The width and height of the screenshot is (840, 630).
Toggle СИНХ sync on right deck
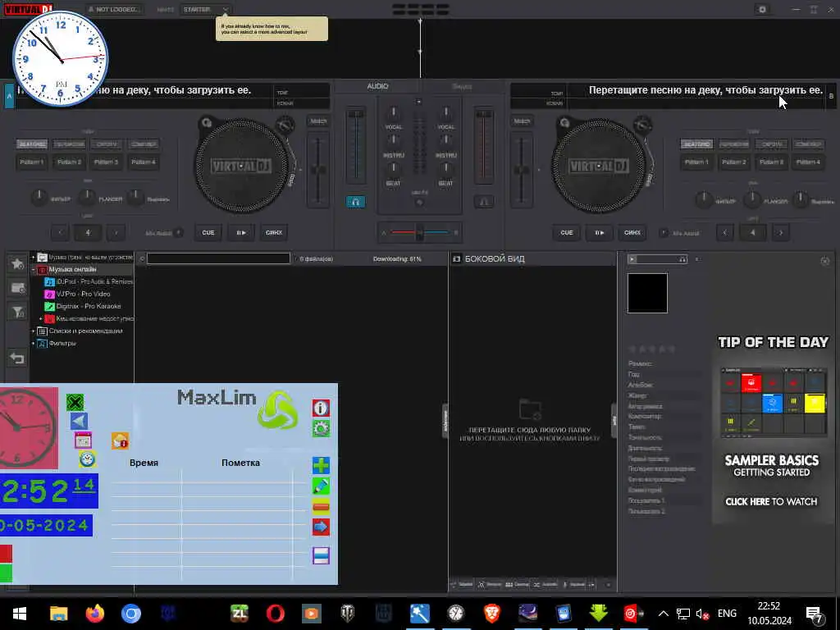[x=632, y=232]
